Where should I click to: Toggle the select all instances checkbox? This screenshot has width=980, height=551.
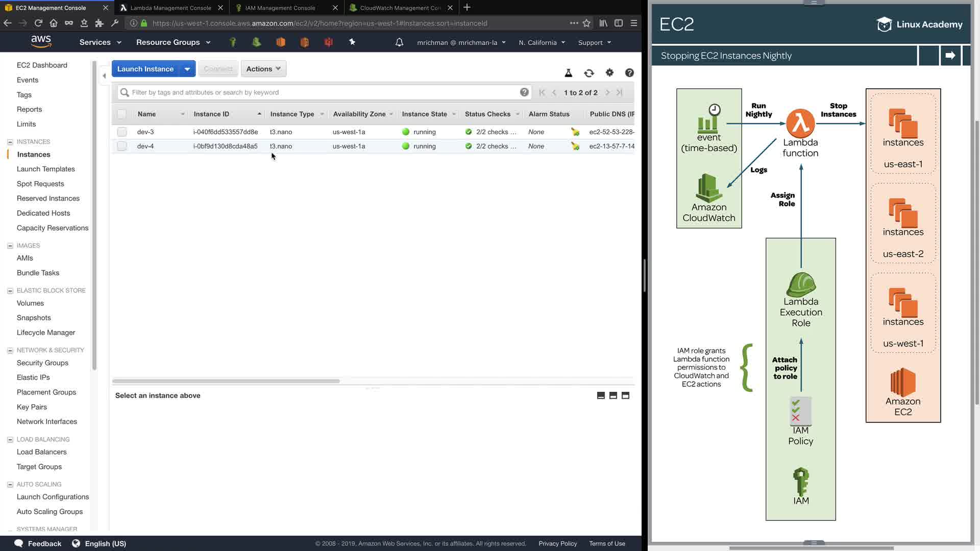[121, 114]
